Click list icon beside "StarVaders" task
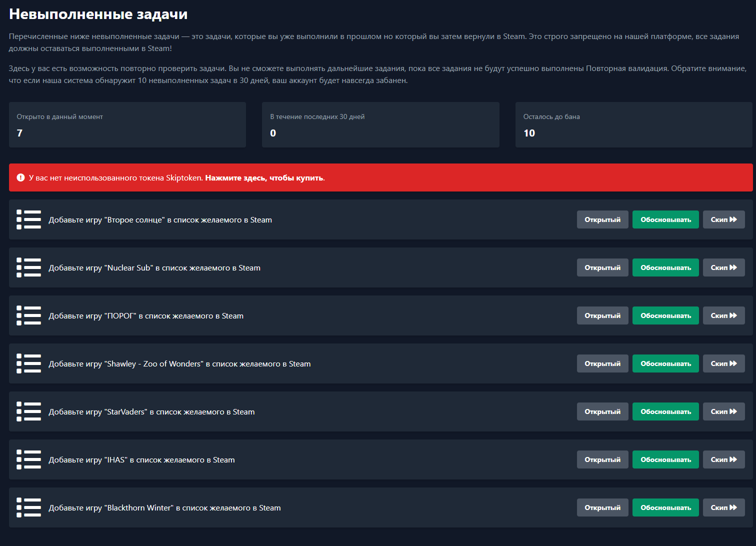This screenshot has height=546, width=756. [28, 411]
